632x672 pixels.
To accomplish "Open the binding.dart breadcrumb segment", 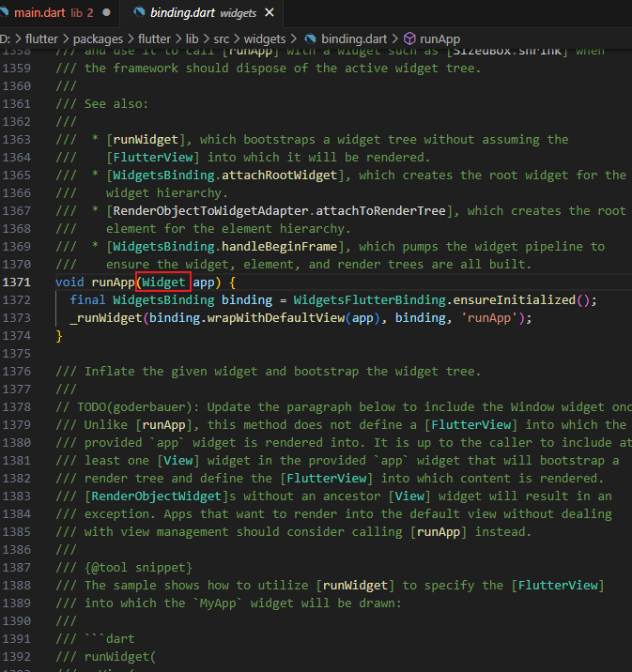I will click(354, 39).
